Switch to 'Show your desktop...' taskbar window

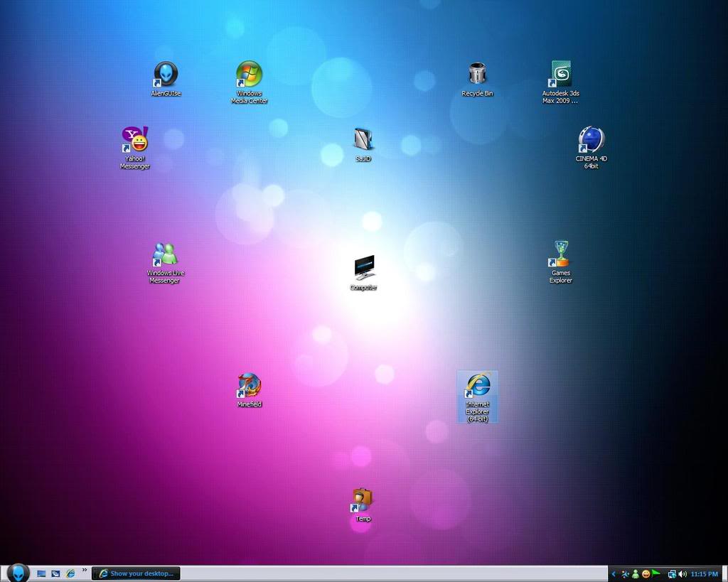tap(136, 573)
